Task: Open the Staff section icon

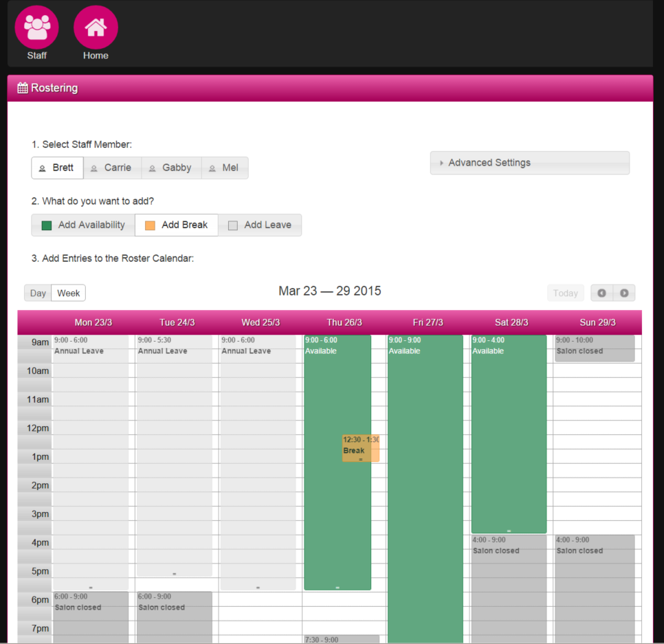Action: pos(37,27)
